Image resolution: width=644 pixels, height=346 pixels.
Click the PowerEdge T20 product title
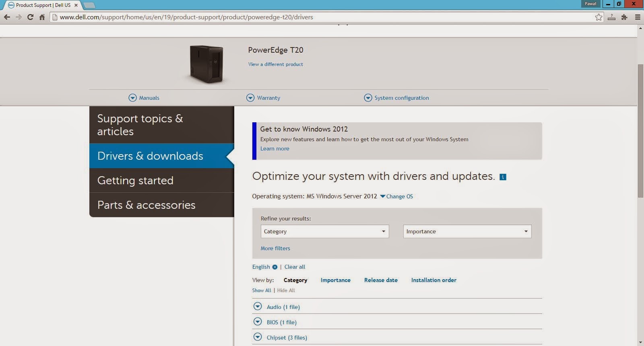[276, 50]
